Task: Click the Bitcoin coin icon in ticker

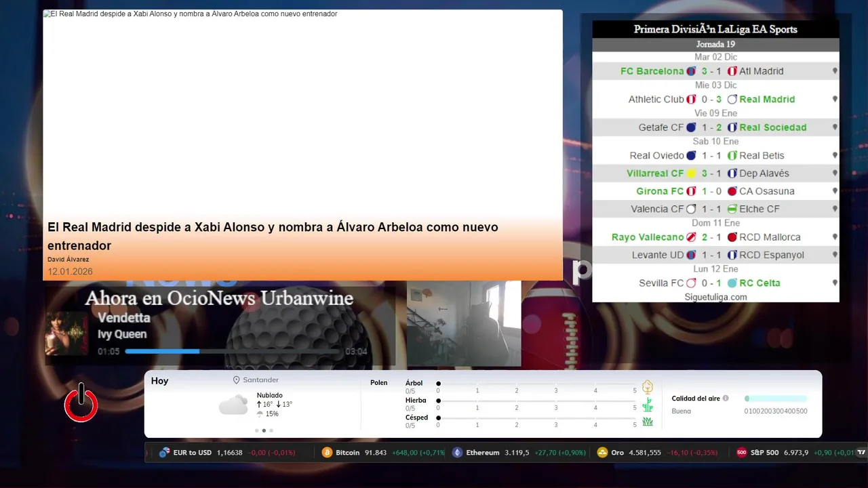Action: 328,453
